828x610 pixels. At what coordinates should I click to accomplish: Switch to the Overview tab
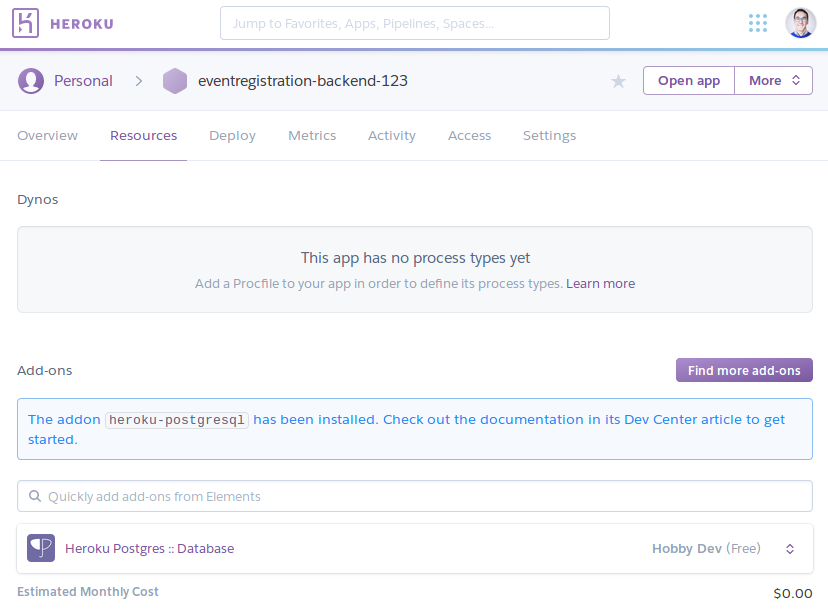tap(48, 136)
